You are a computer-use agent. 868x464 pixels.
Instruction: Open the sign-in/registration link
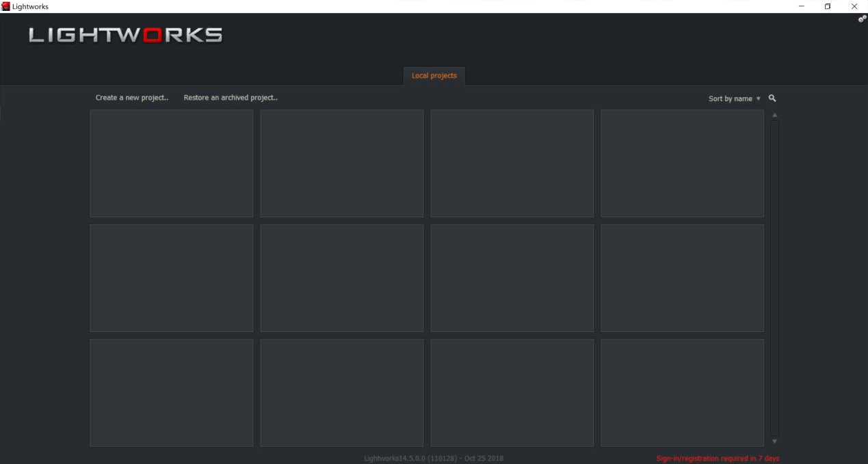tap(718, 459)
